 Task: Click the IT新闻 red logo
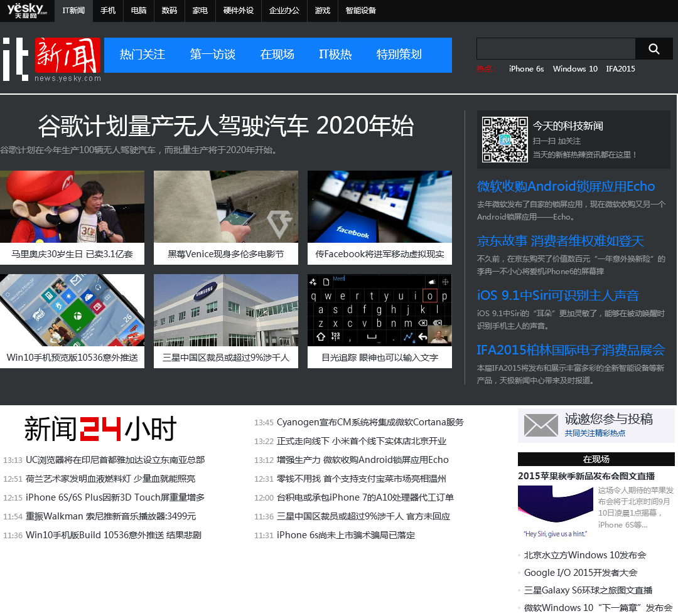point(68,55)
